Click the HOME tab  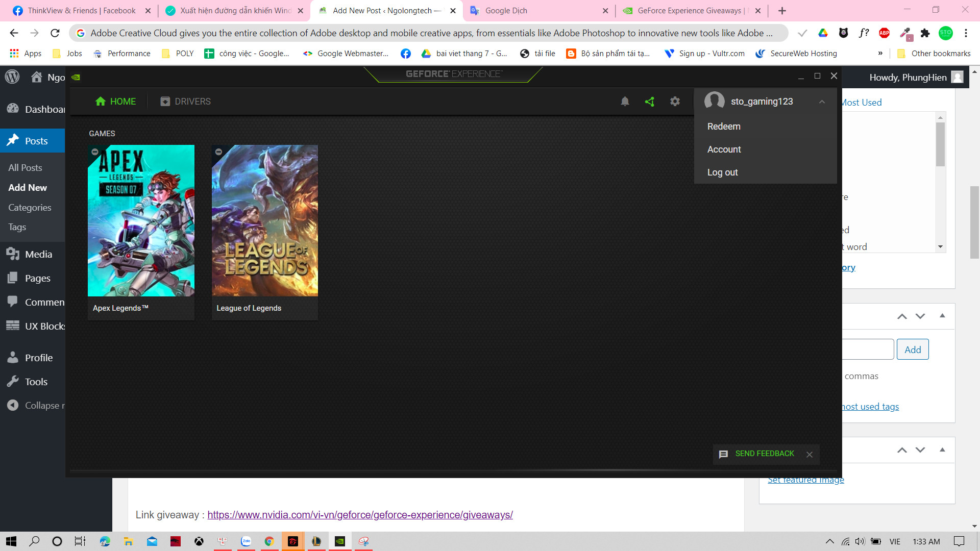(116, 102)
